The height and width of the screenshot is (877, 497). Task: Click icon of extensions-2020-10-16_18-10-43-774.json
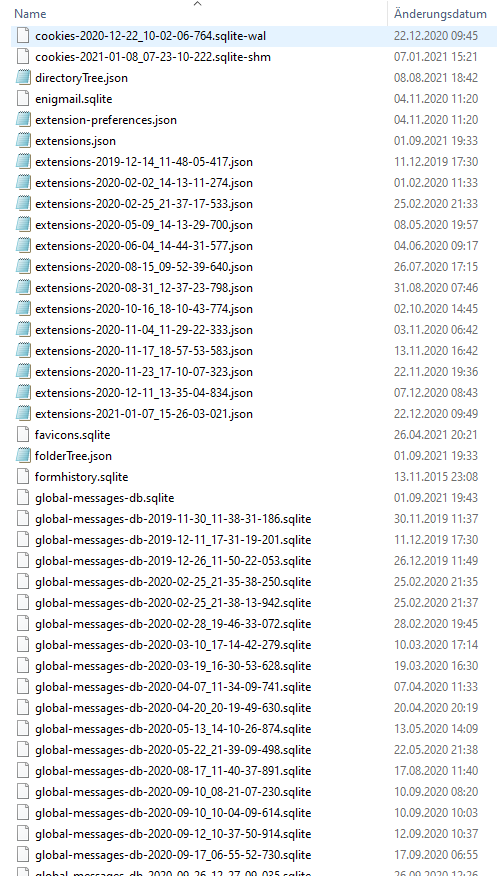coord(22,309)
